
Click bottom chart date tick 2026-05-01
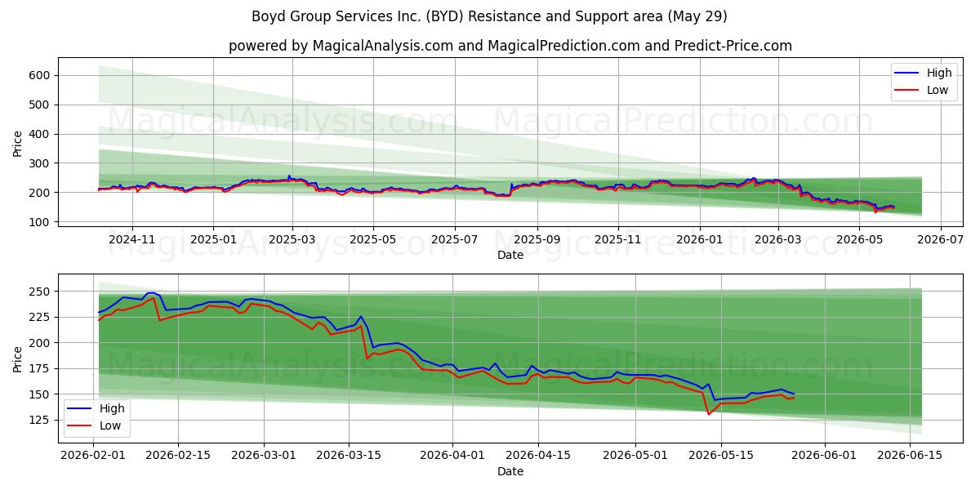pyautogui.click(x=635, y=457)
